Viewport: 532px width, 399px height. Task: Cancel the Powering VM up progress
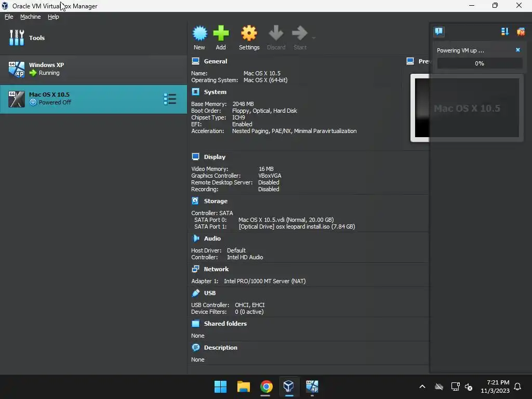coord(518,50)
